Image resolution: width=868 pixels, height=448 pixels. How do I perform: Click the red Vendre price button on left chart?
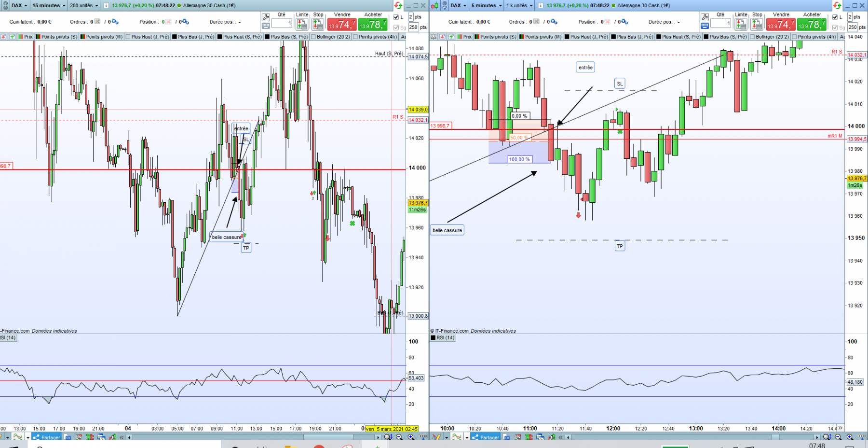pyautogui.click(x=342, y=24)
